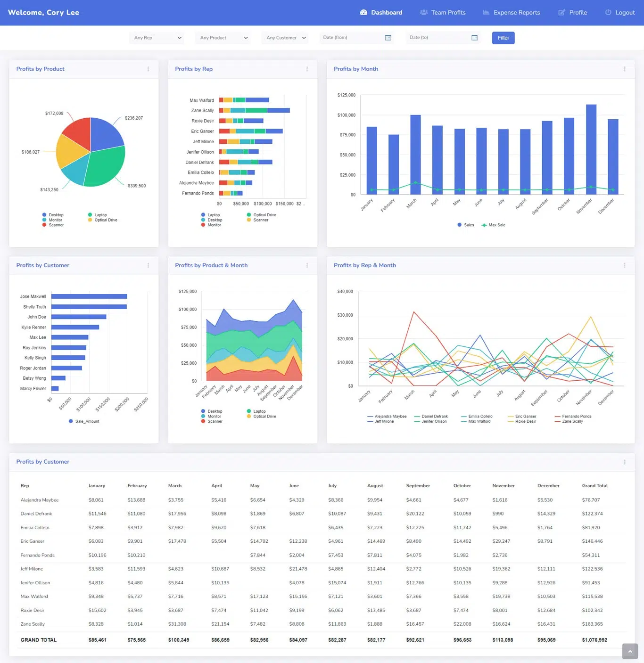644x663 pixels.
Task: Click the Team Profits people icon
Action: (423, 13)
